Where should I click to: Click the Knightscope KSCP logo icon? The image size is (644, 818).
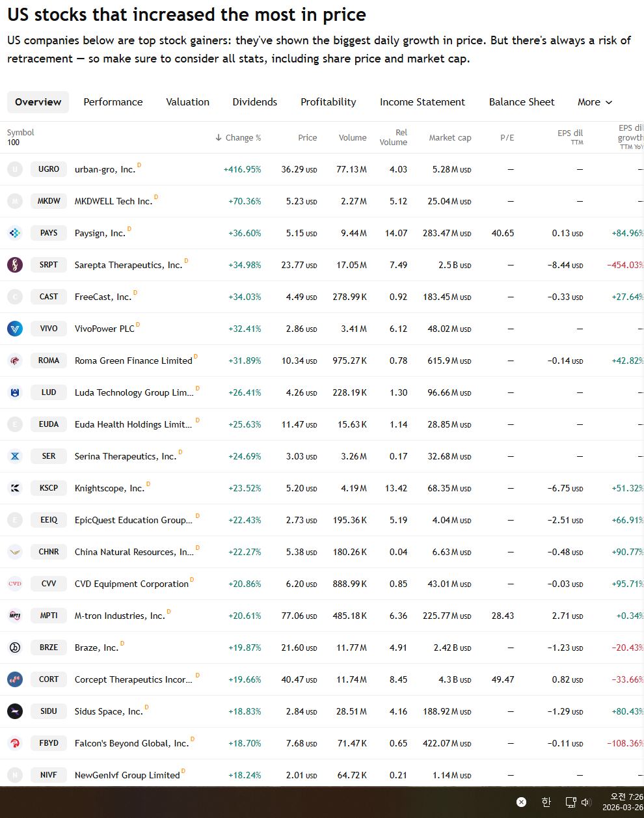coord(15,488)
